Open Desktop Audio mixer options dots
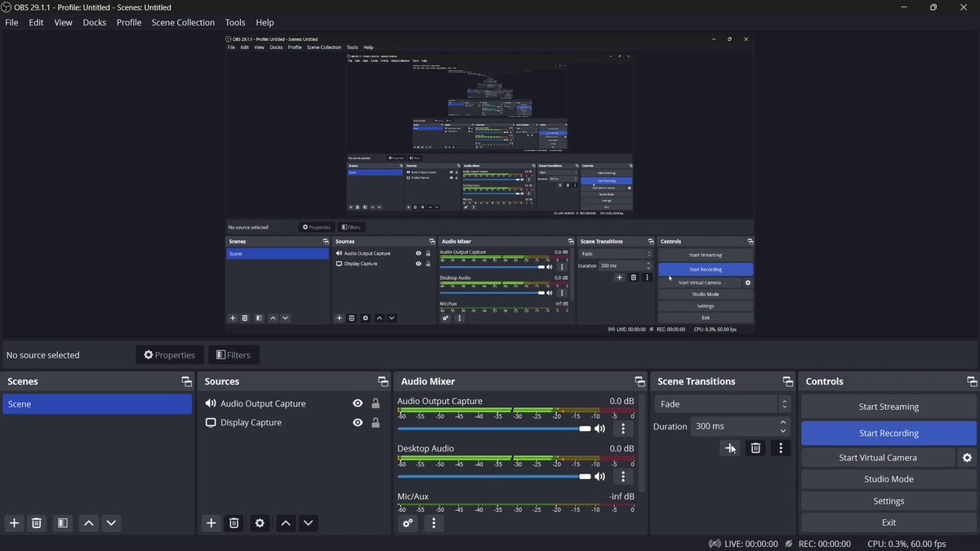 pos(623,476)
